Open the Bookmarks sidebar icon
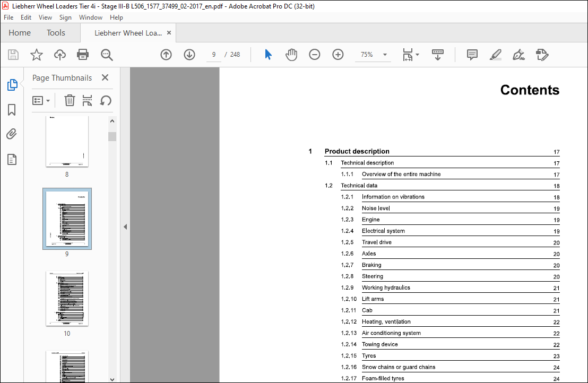The height and width of the screenshot is (383, 588). click(x=12, y=110)
